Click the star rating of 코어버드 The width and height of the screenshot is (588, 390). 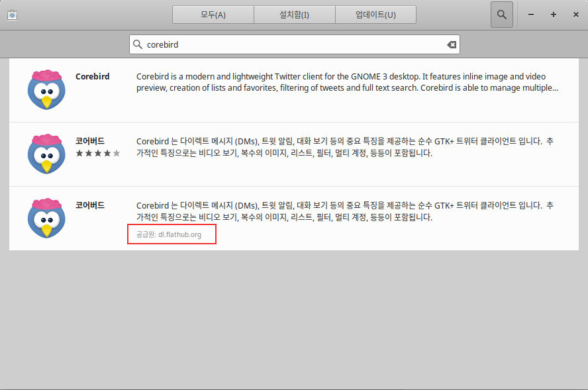click(98, 153)
